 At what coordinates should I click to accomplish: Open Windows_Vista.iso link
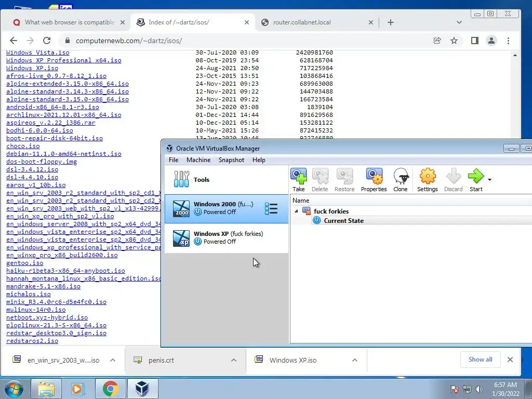click(37, 52)
